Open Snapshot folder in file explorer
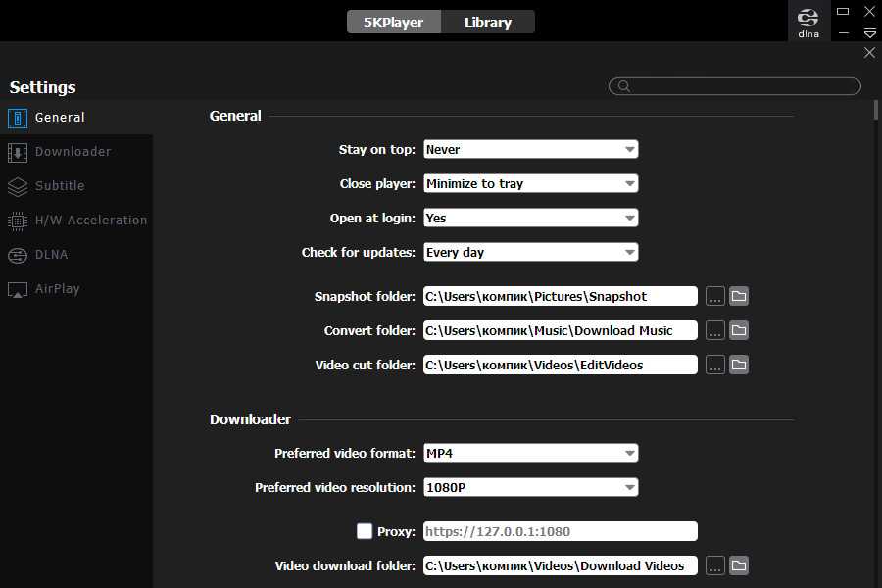This screenshot has height=588, width=882. 739,296
